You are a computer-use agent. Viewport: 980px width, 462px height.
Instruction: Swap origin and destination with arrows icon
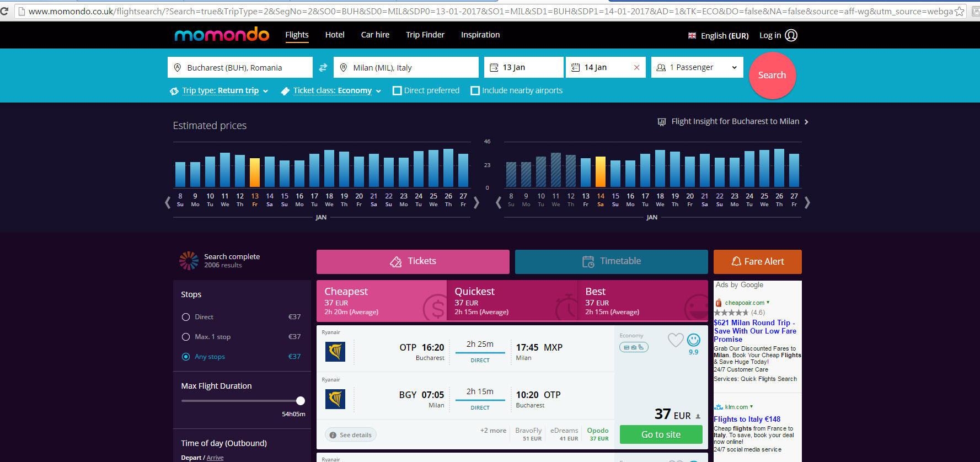coord(323,67)
